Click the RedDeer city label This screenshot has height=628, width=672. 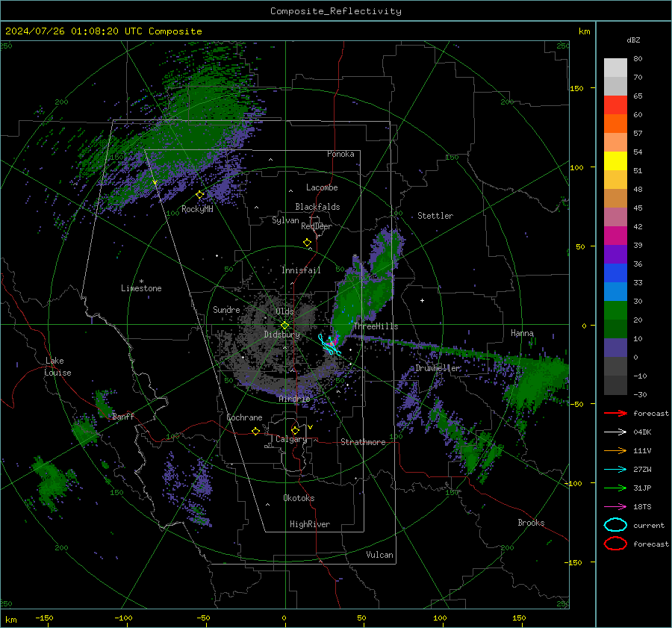coord(317,226)
